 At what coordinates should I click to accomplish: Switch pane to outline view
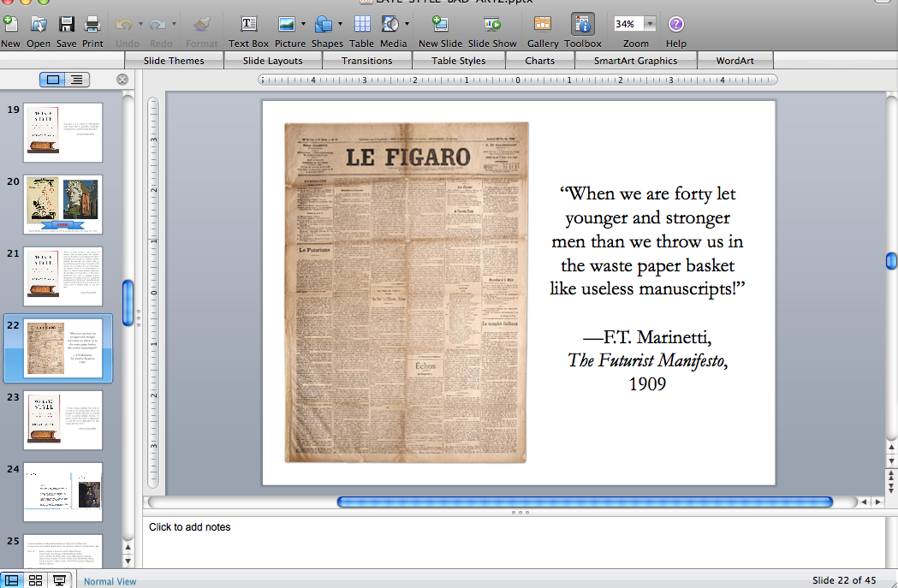(x=76, y=80)
